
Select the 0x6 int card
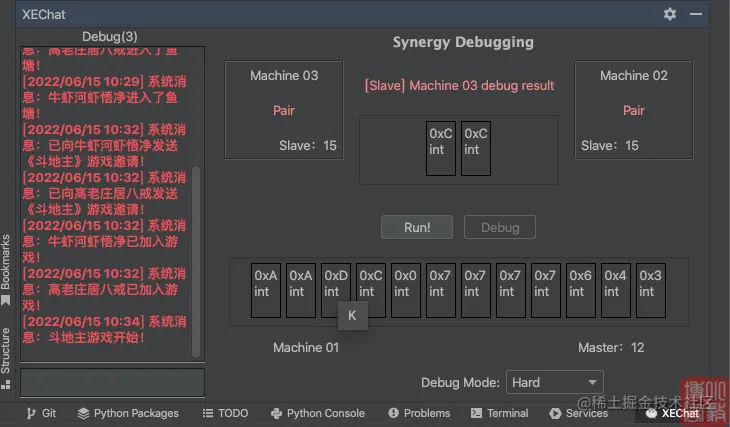coord(581,290)
